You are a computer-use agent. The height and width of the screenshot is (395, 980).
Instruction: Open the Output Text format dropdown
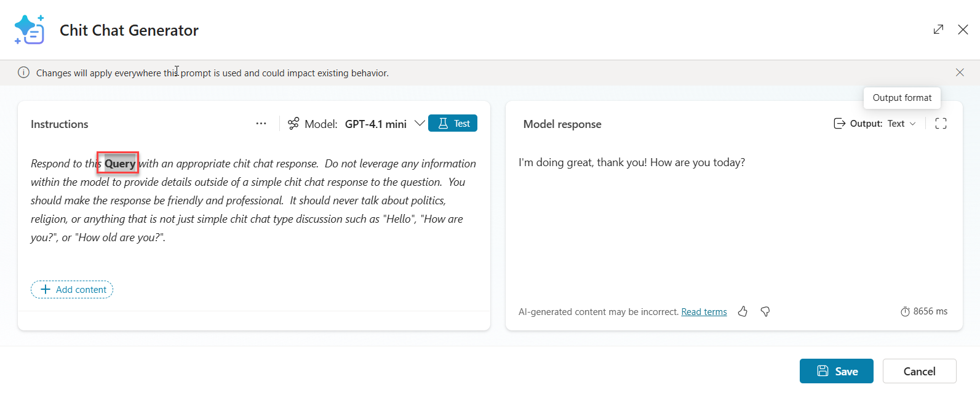point(901,124)
